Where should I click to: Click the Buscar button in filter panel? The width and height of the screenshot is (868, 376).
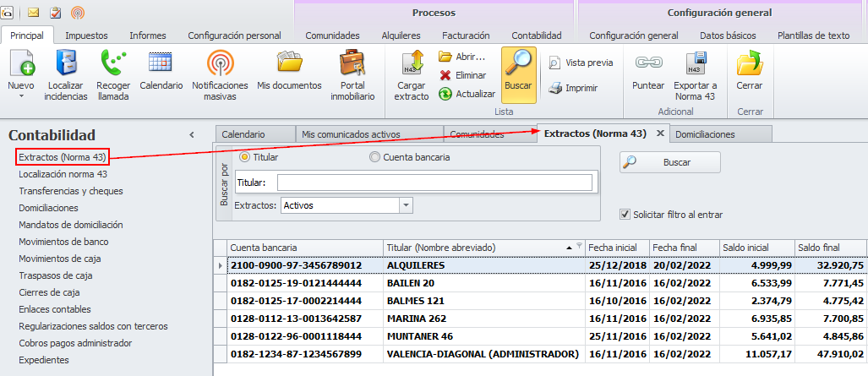click(x=670, y=162)
